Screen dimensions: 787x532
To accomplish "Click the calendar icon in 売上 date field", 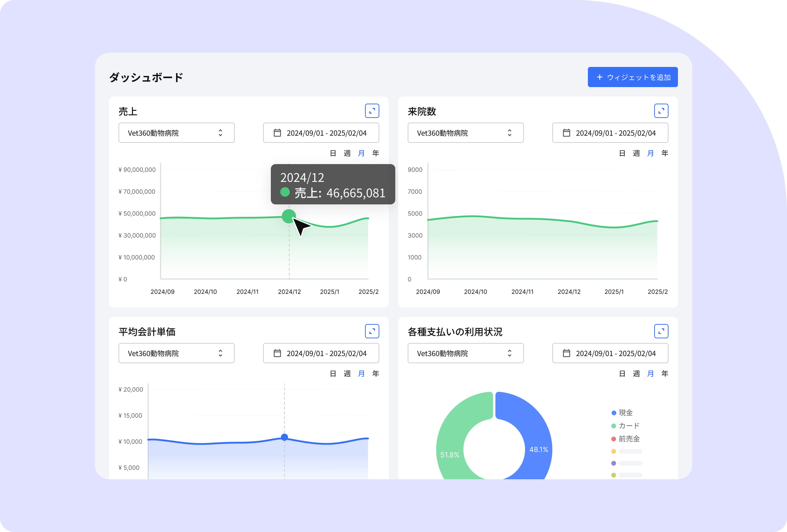I will [277, 133].
